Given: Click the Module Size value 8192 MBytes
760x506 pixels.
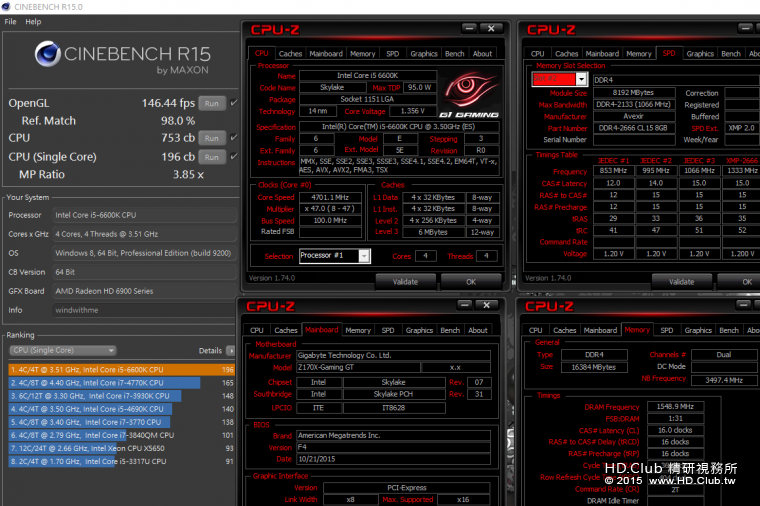Looking at the screenshot, I should click(633, 93).
